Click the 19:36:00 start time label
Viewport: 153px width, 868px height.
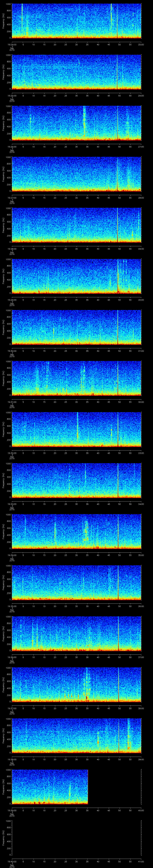[12, 657]
